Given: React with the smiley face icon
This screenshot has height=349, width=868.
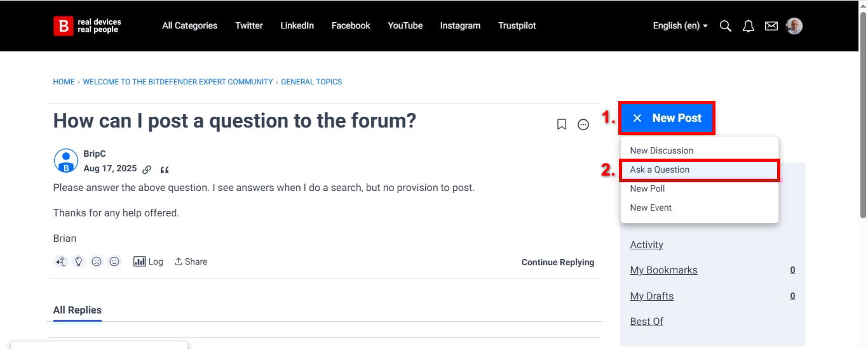Looking at the screenshot, I should point(114,261).
